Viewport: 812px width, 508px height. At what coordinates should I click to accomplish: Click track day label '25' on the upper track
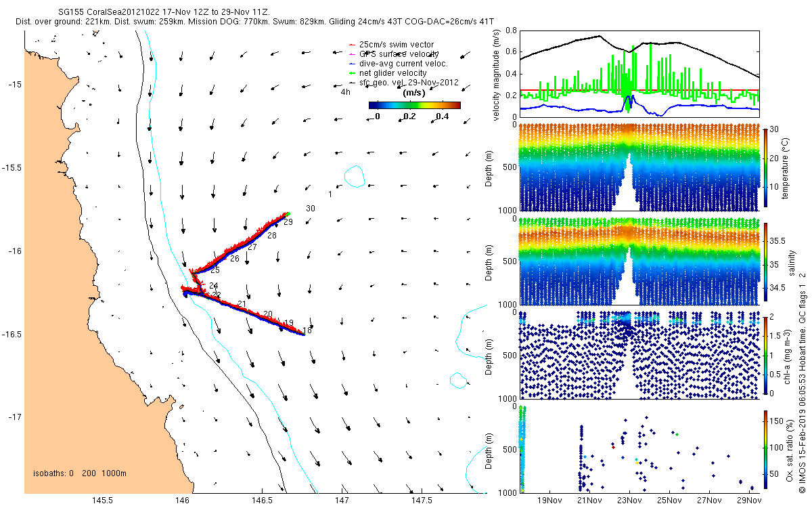tap(215, 270)
